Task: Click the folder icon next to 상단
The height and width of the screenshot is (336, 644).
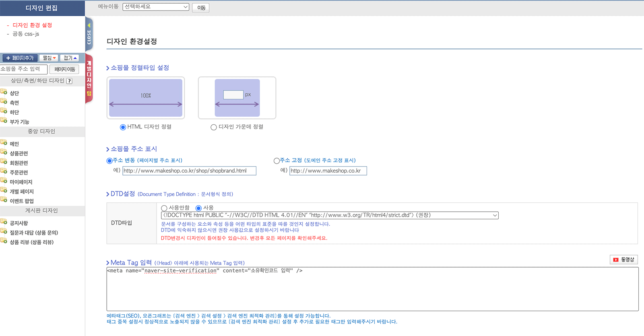Action: click(x=4, y=92)
